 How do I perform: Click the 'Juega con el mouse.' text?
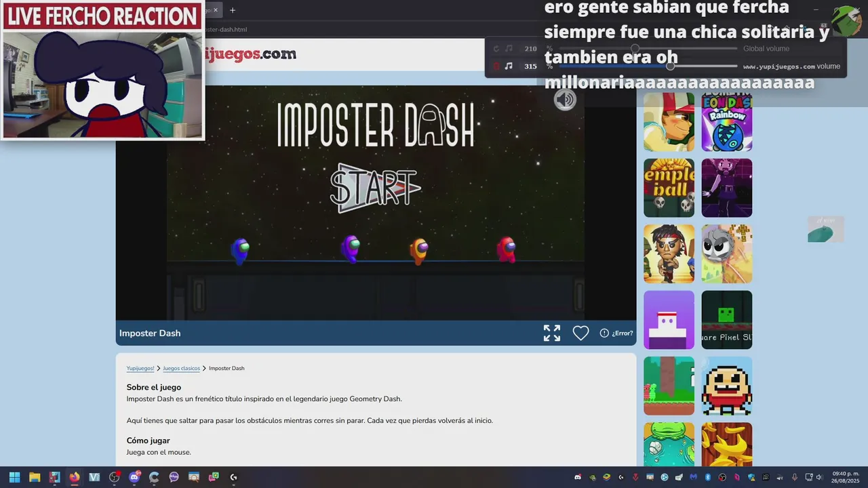159,452
